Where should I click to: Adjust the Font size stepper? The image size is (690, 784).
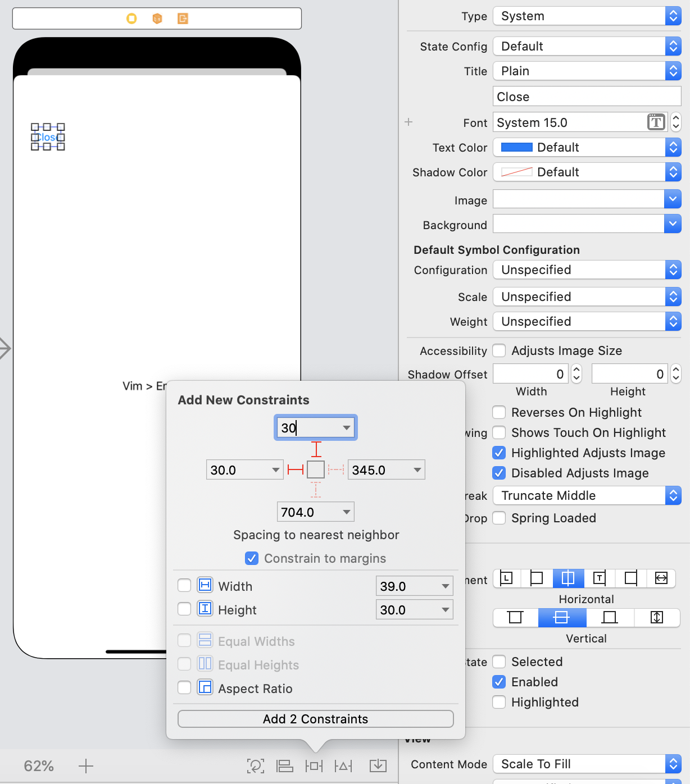click(676, 122)
